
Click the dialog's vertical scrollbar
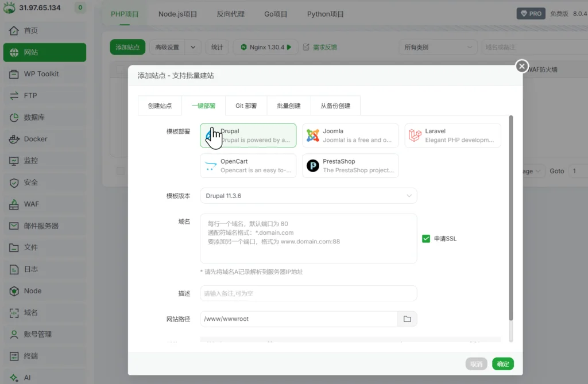pos(510,218)
